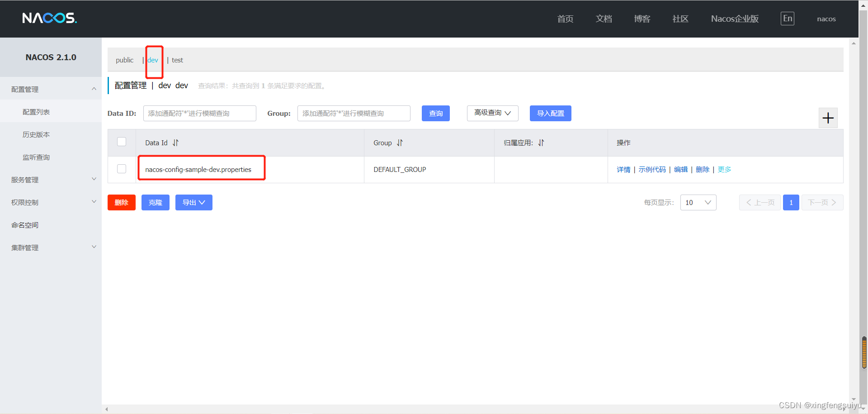Click the horizontal scrollbar left arrow
Image resolution: width=868 pixels, height=414 pixels.
point(107,409)
